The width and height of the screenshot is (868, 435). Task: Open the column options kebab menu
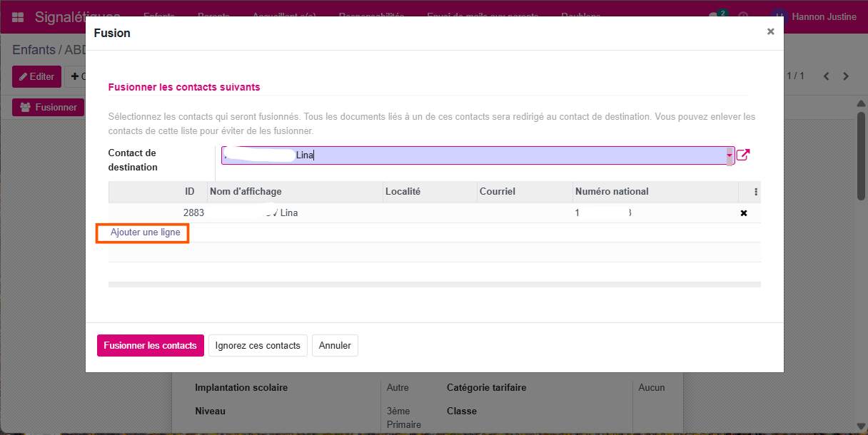pos(756,192)
